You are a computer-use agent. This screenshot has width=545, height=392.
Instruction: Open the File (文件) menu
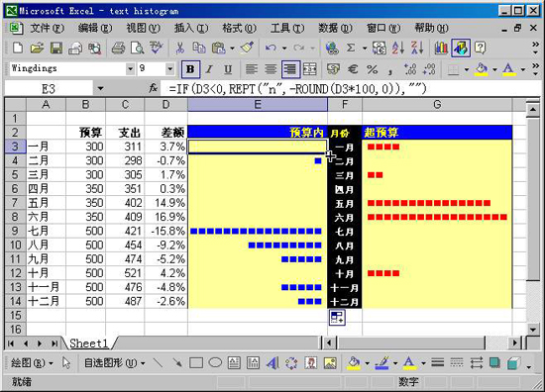point(47,28)
